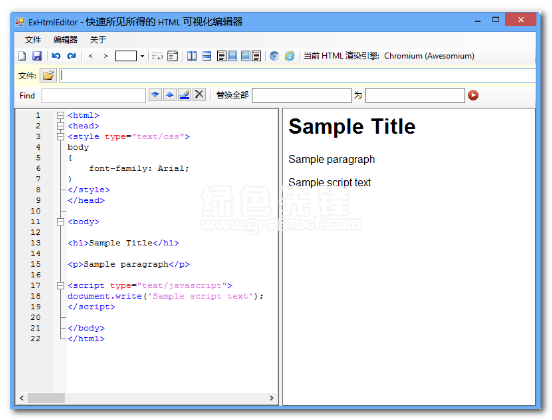Click the right arrow of the editor scrollbar

coord(271,398)
